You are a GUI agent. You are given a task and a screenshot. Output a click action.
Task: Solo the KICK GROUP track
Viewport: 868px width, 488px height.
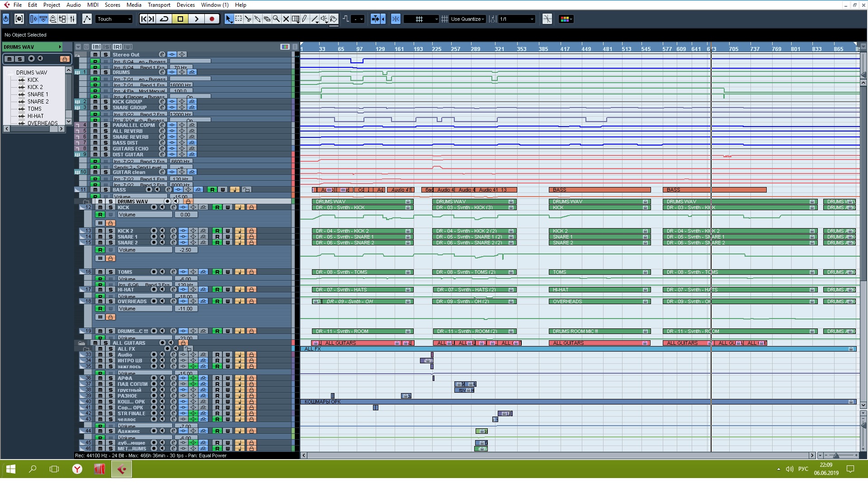pyautogui.click(x=105, y=102)
